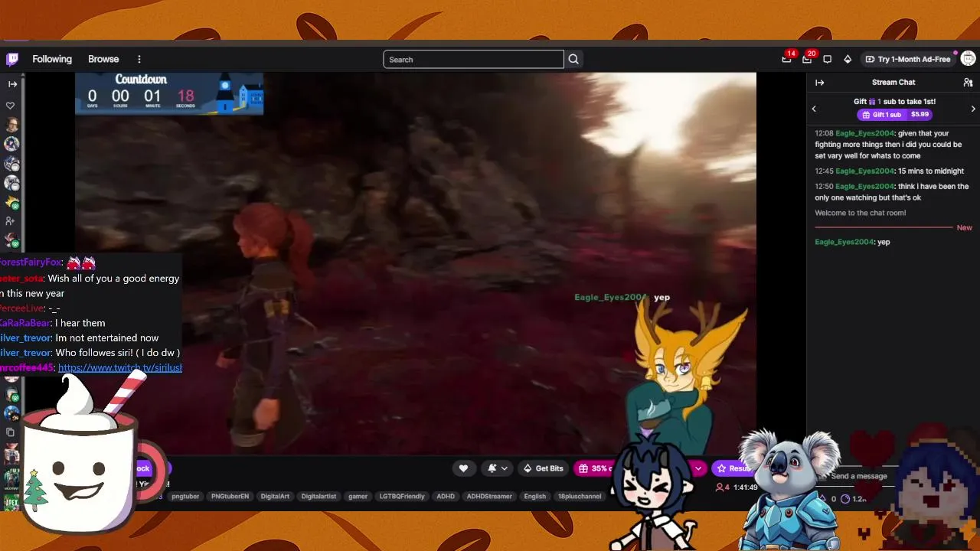Click the channel points balance icon
Image resolution: width=980 pixels, height=551 pixels.
pos(845,499)
